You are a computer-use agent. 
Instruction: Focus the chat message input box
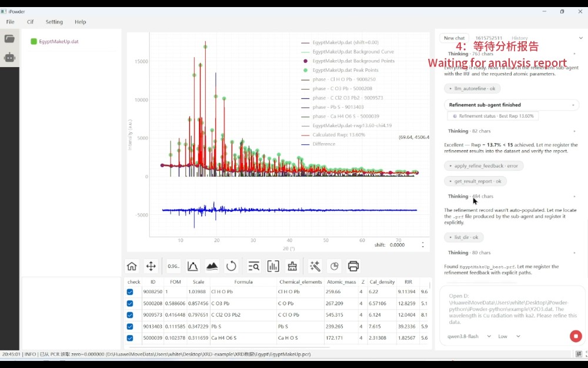pyautogui.click(x=512, y=309)
